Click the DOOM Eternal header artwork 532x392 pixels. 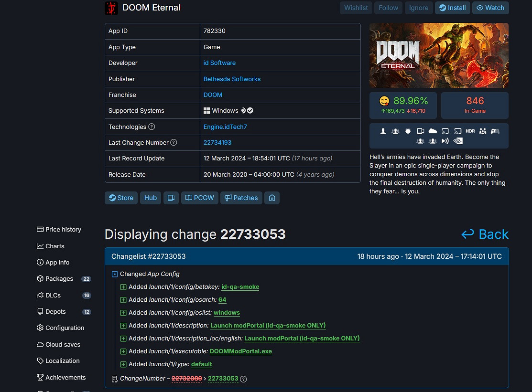[x=438, y=55]
